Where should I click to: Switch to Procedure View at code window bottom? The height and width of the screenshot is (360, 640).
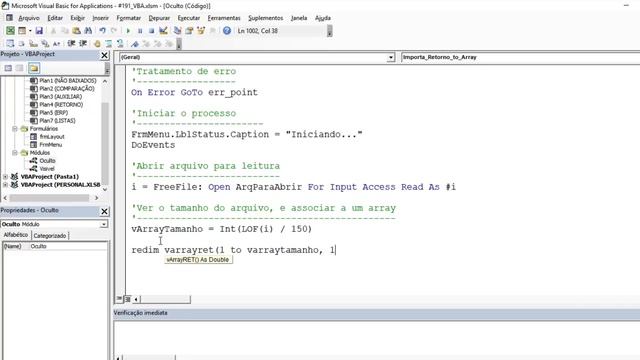119,299
